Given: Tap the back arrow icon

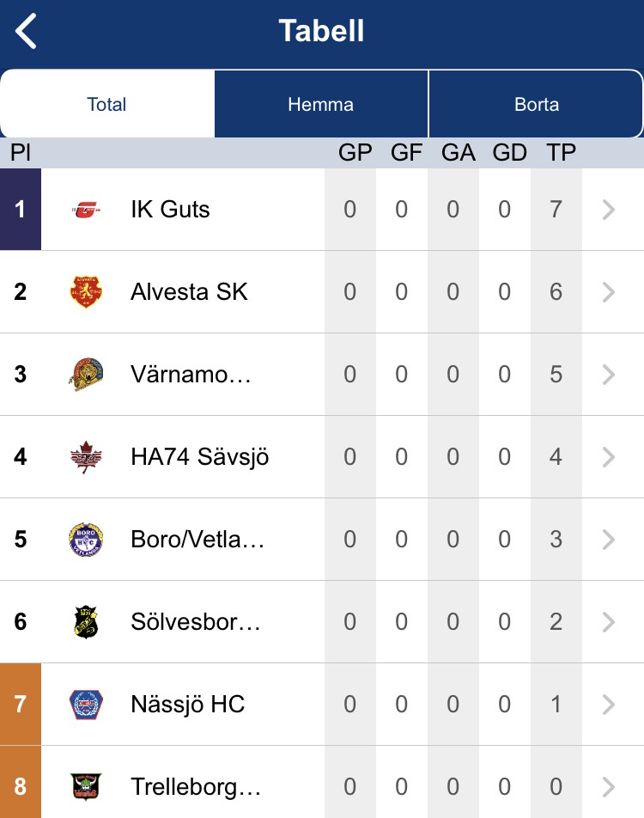Looking at the screenshot, I should coord(27,32).
